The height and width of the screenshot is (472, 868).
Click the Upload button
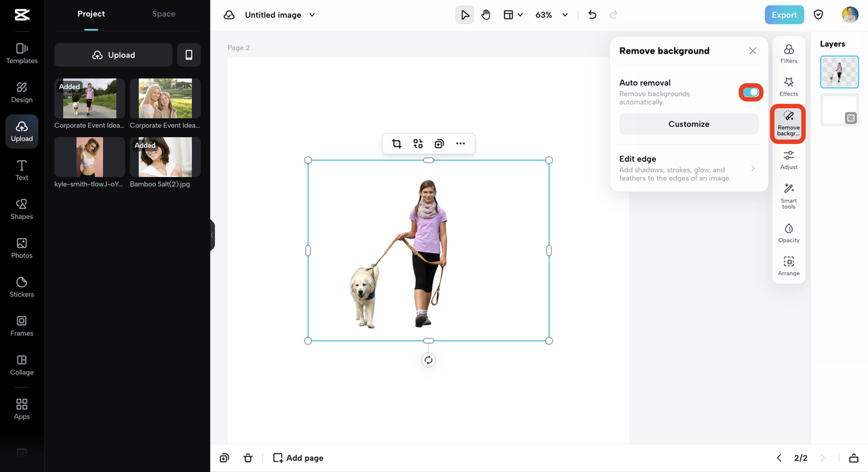tap(113, 55)
